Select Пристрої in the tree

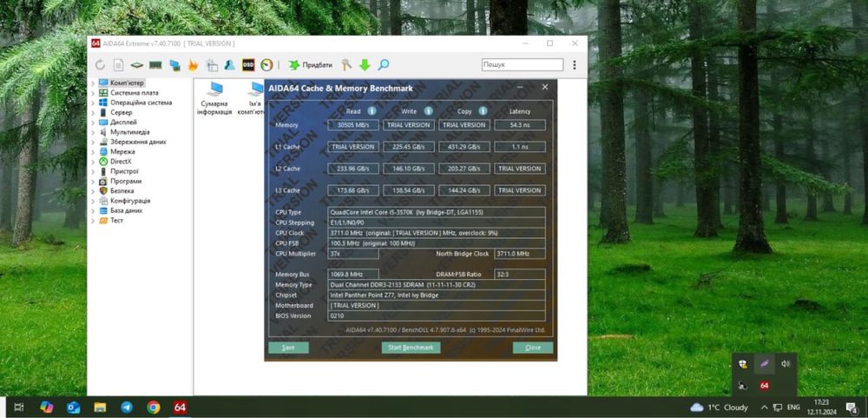124,172
